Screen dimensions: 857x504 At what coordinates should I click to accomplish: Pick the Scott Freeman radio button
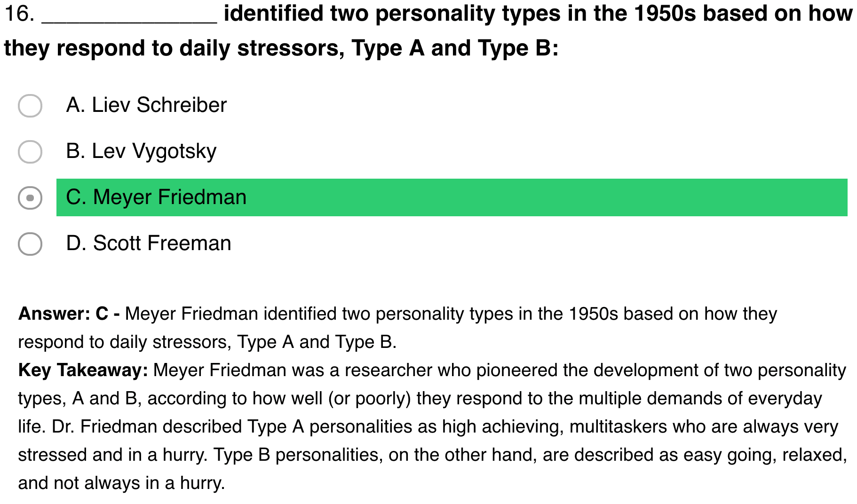pos(30,244)
